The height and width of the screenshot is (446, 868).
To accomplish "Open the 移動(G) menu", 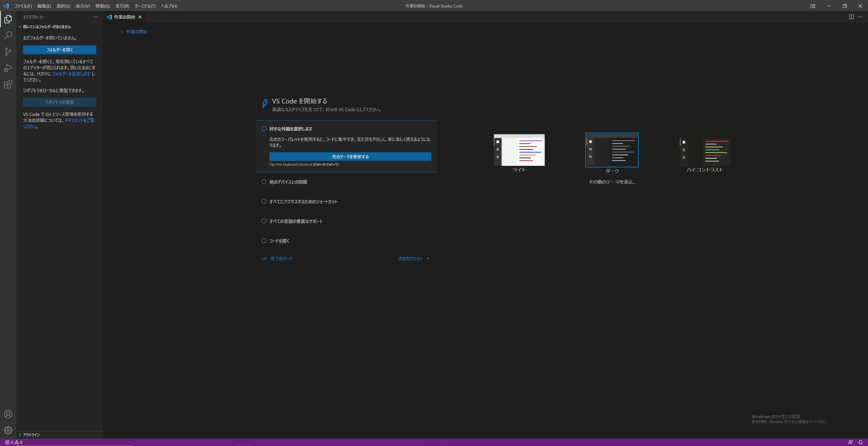I will [x=102, y=6].
